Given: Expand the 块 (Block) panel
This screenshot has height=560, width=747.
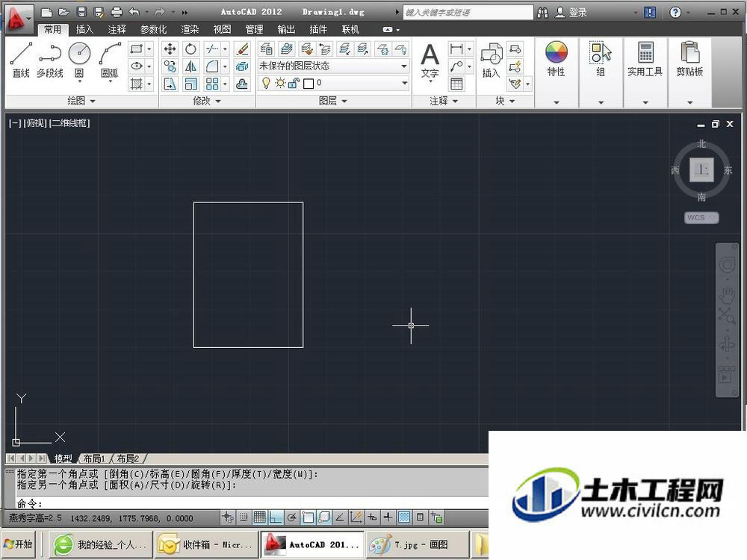Looking at the screenshot, I should pos(505,101).
